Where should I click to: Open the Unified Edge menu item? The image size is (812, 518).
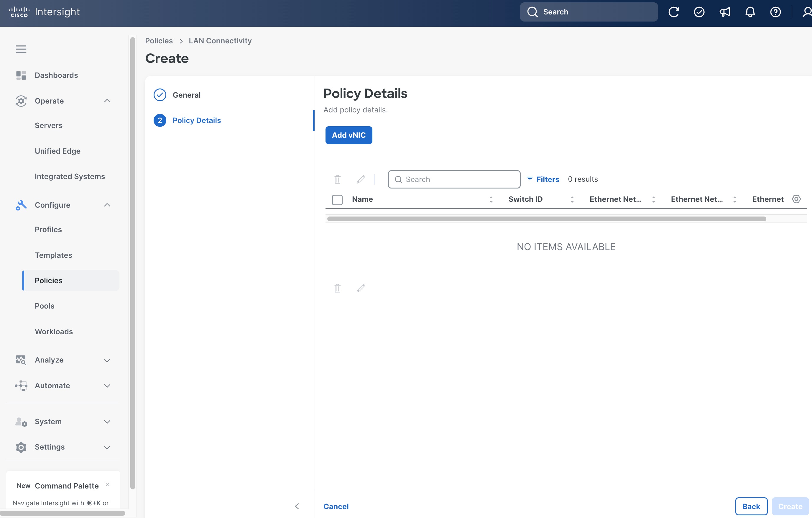[58, 151]
